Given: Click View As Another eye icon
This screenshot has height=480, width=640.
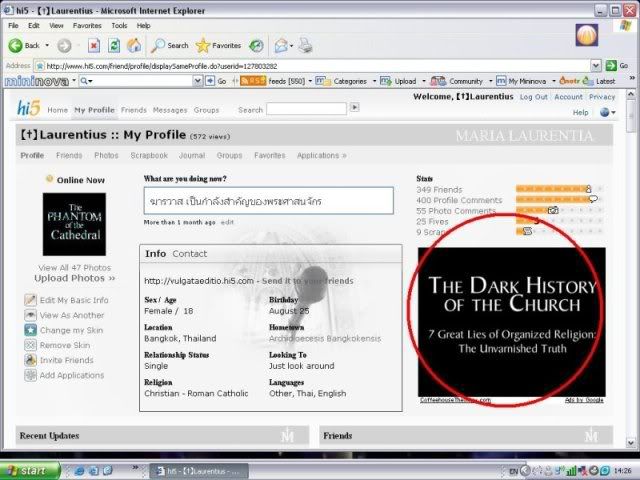Looking at the screenshot, I should point(30,315).
